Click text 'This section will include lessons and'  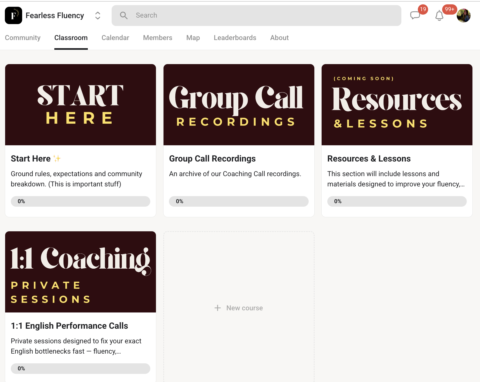383,174
